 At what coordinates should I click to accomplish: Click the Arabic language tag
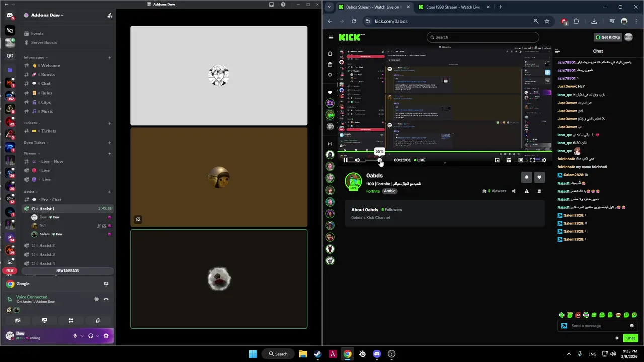coord(390,191)
